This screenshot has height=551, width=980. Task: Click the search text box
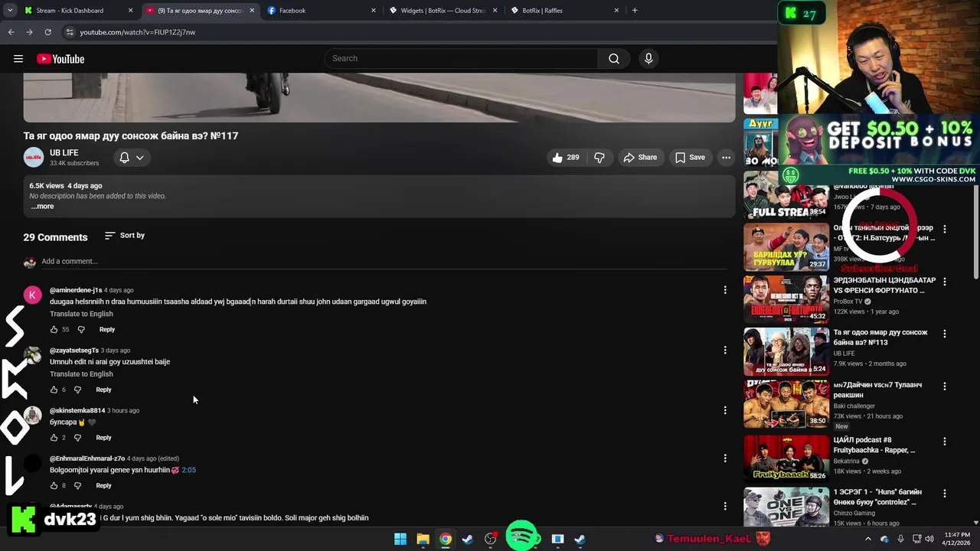pos(461,58)
